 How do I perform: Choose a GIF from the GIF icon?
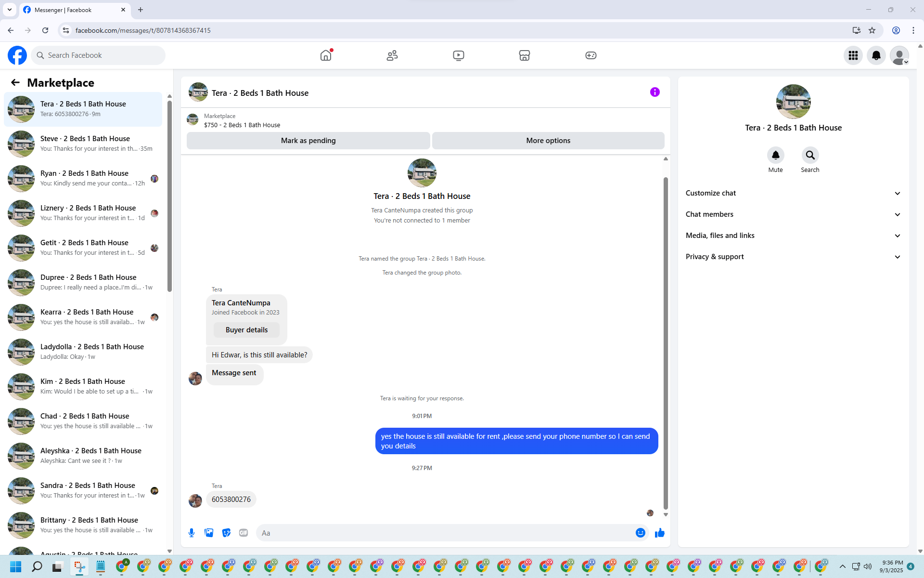pyautogui.click(x=244, y=533)
